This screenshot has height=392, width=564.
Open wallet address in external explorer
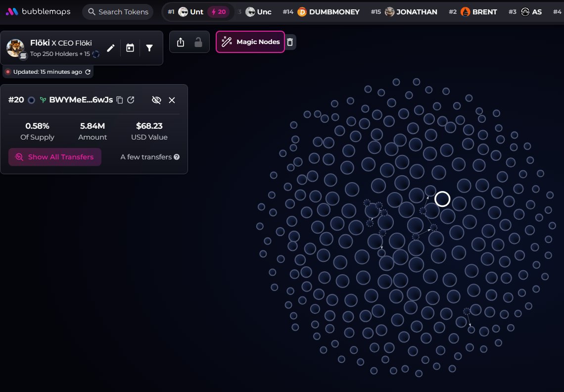pos(131,100)
